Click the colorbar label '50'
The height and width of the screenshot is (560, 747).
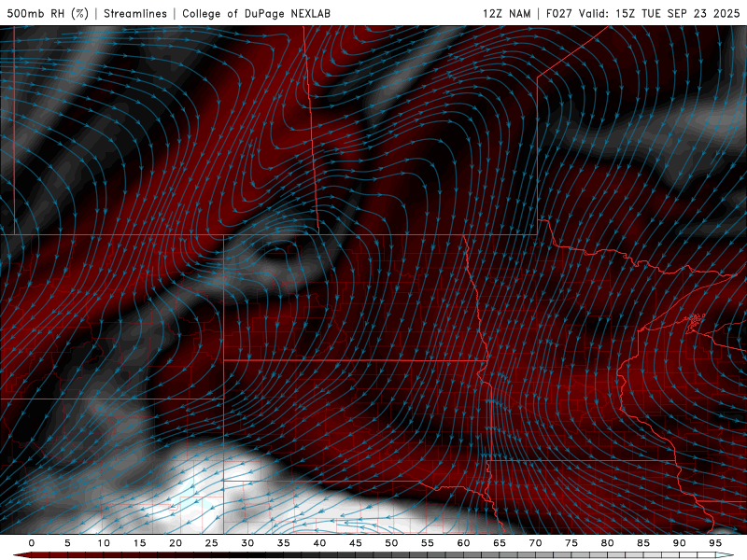[391, 543]
